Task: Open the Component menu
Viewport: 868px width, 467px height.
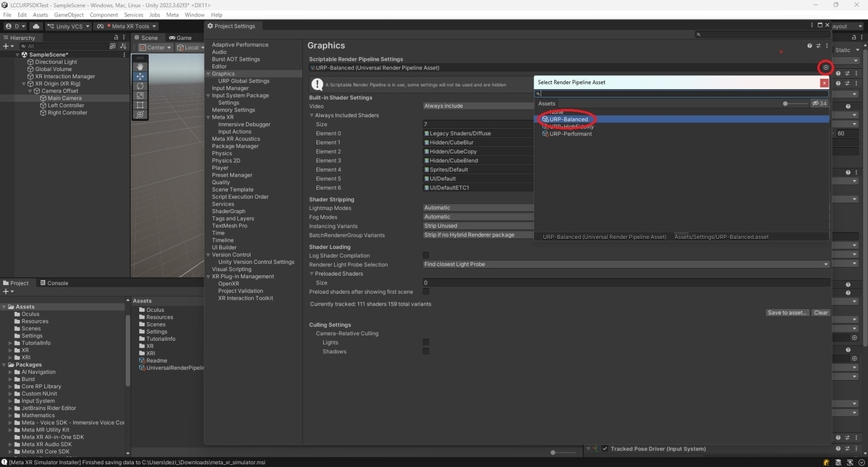Action: tap(103, 14)
